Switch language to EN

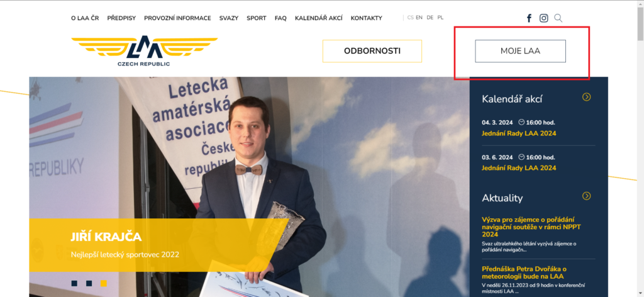[419, 18]
